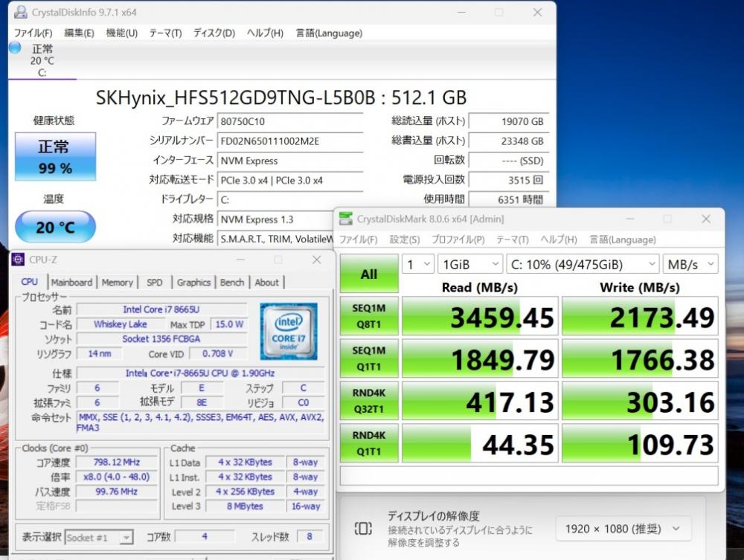Click the NVM Express 1.3 standard field

(276, 219)
